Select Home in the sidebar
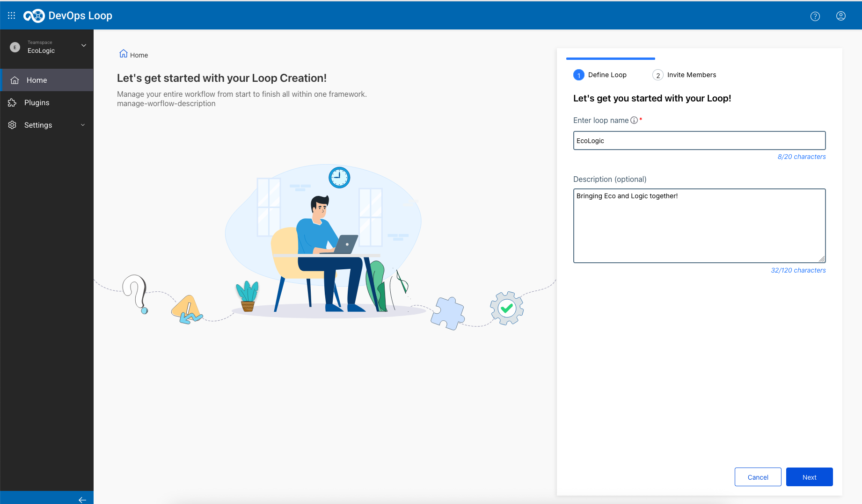Viewport: 862px width, 504px height. pos(47,80)
